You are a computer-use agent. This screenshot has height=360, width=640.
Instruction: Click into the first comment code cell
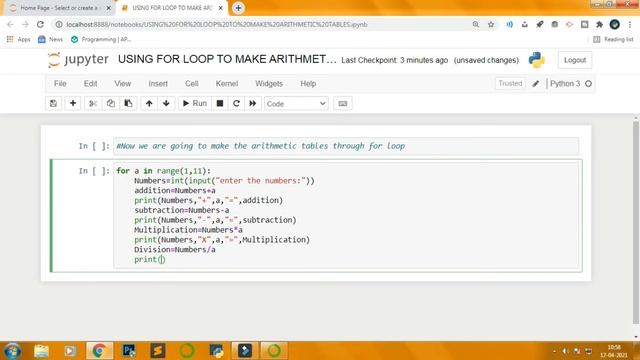[x=346, y=146]
